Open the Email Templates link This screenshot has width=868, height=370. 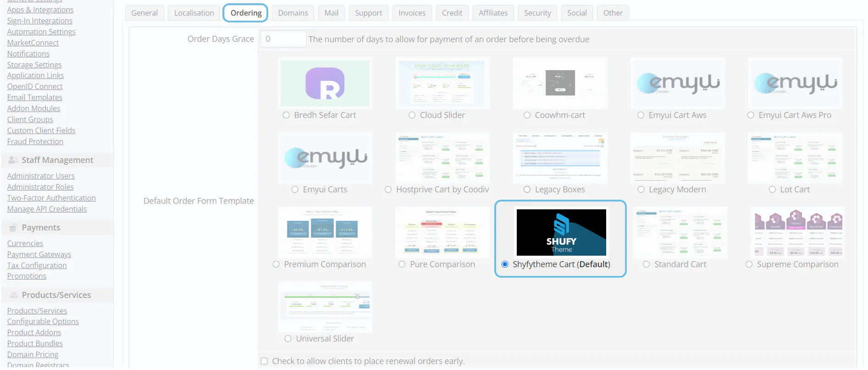tap(35, 97)
